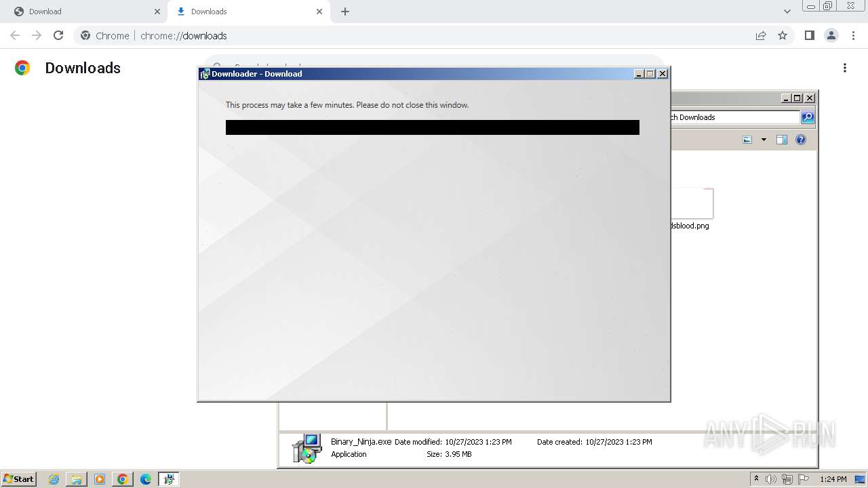Launch Internet Explorer from taskbar
The image size is (868, 488).
(x=54, y=479)
